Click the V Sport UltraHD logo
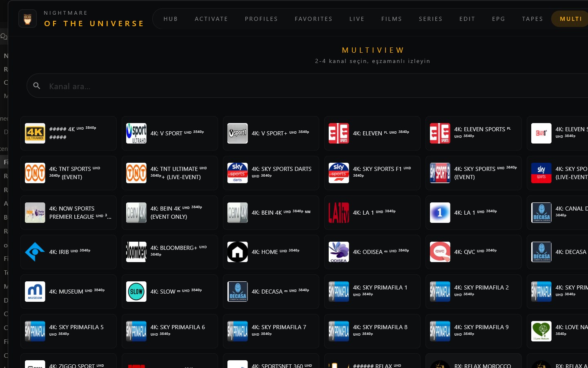This screenshot has width=588, height=368. click(x=136, y=133)
